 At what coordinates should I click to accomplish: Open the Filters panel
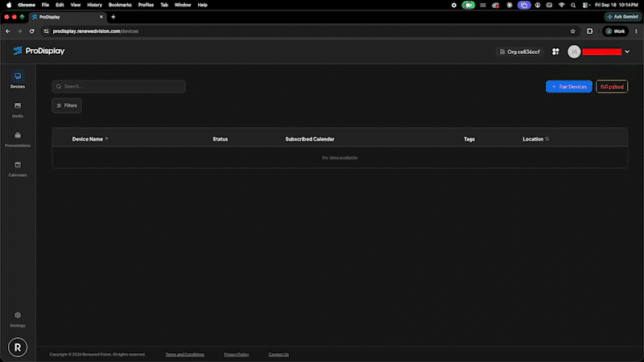tap(67, 105)
